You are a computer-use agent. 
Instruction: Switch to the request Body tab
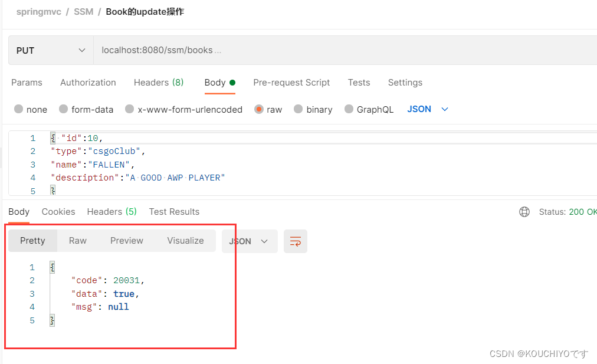[x=219, y=83]
